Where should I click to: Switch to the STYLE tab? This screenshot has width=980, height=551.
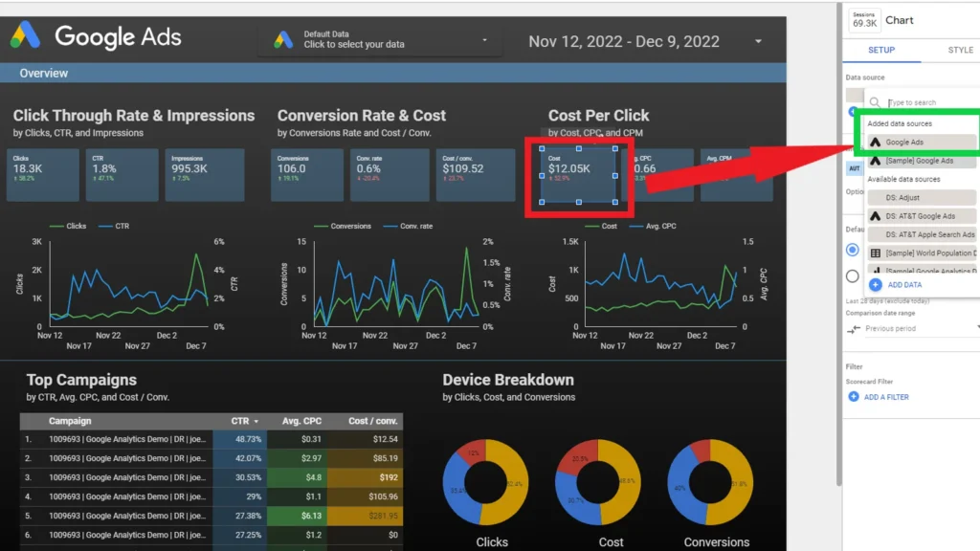(960, 50)
